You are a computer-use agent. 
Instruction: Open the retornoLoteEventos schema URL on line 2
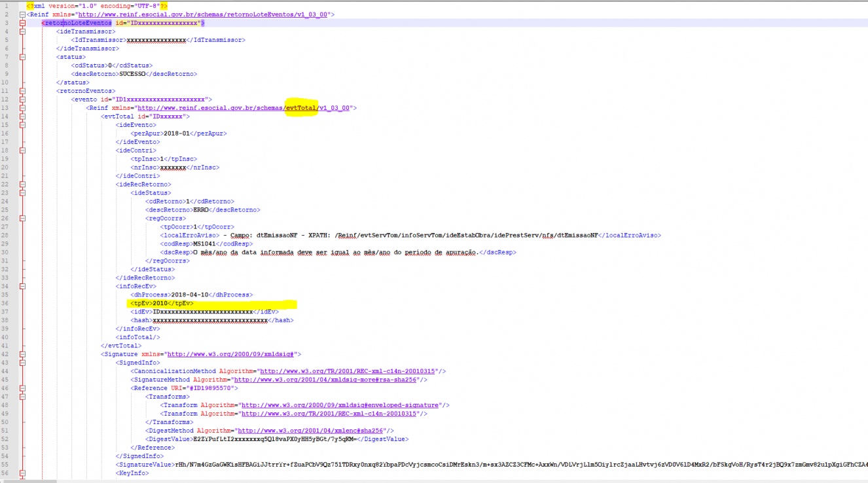pyautogui.click(x=204, y=14)
